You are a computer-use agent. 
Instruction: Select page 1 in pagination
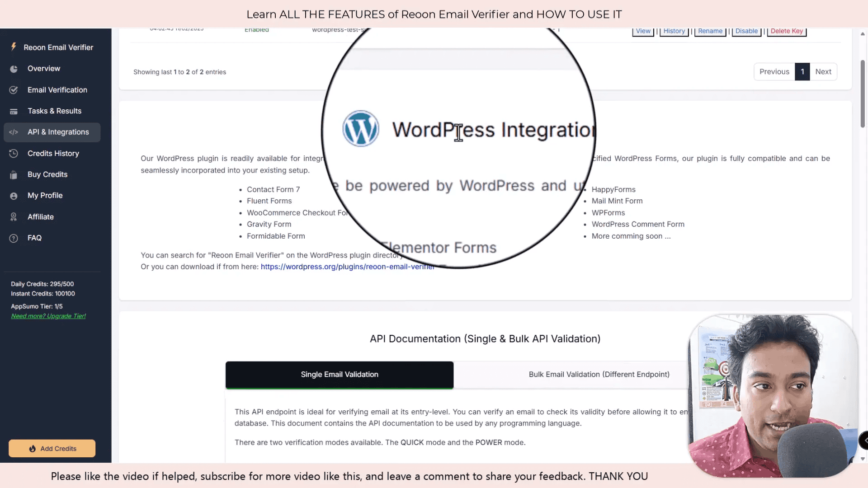[x=802, y=72]
